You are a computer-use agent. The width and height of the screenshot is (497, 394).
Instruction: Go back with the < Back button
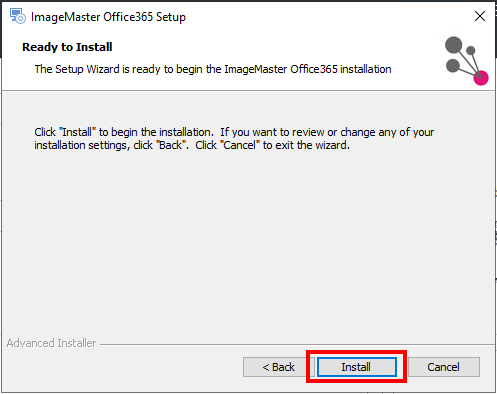point(279,367)
